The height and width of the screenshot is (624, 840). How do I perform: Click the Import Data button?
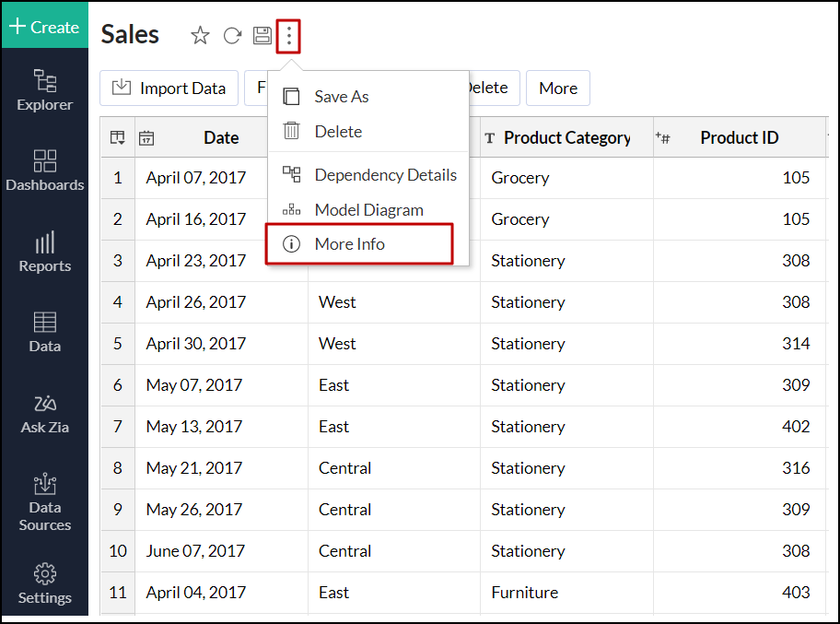point(169,88)
